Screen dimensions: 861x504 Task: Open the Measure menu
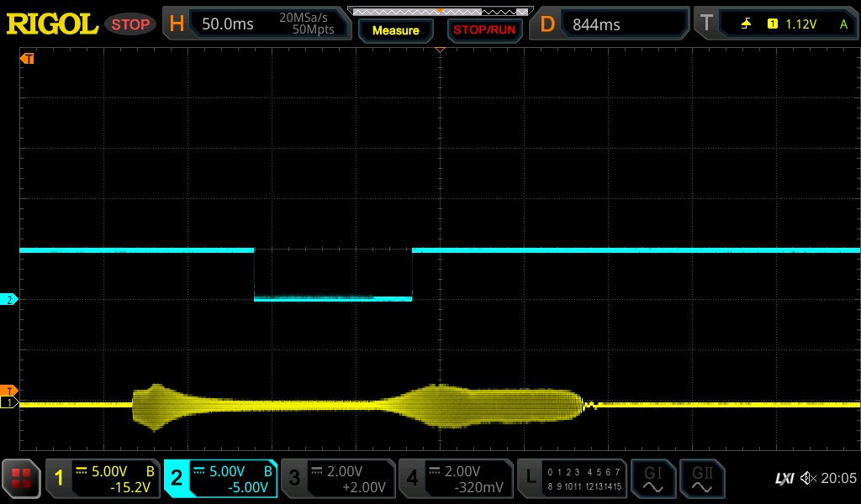point(395,30)
